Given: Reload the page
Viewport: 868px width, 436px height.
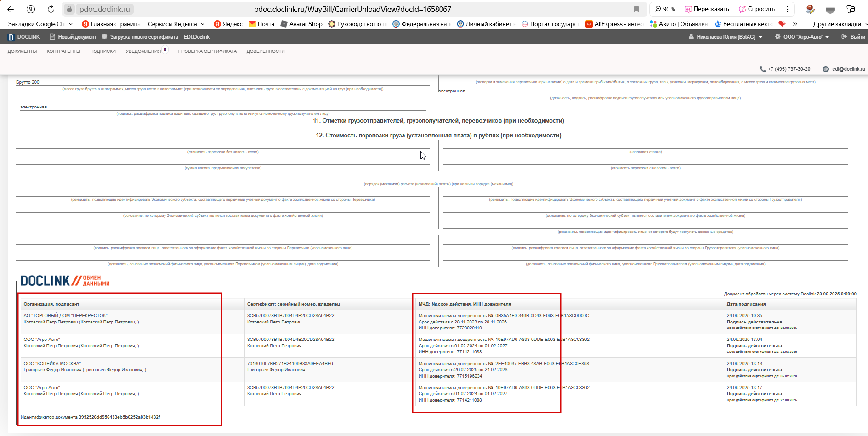Looking at the screenshot, I should point(51,9).
